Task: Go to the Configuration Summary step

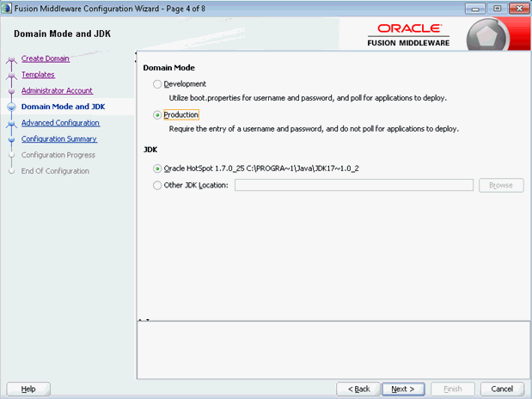Action: tap(59, 139)
